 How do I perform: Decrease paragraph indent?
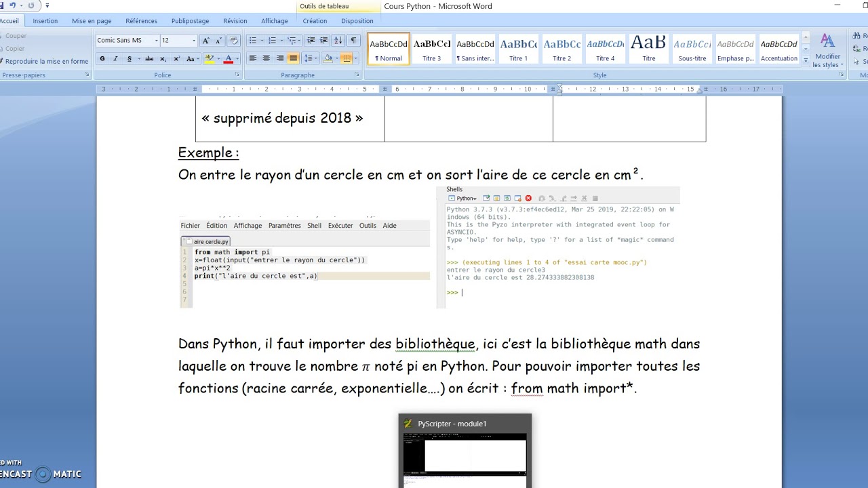tap(311, 41)
